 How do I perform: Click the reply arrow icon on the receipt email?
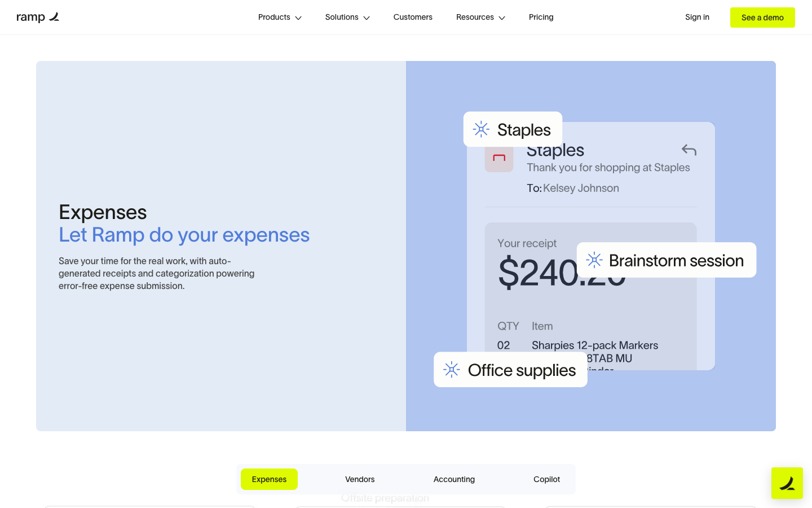pos(689,150)
